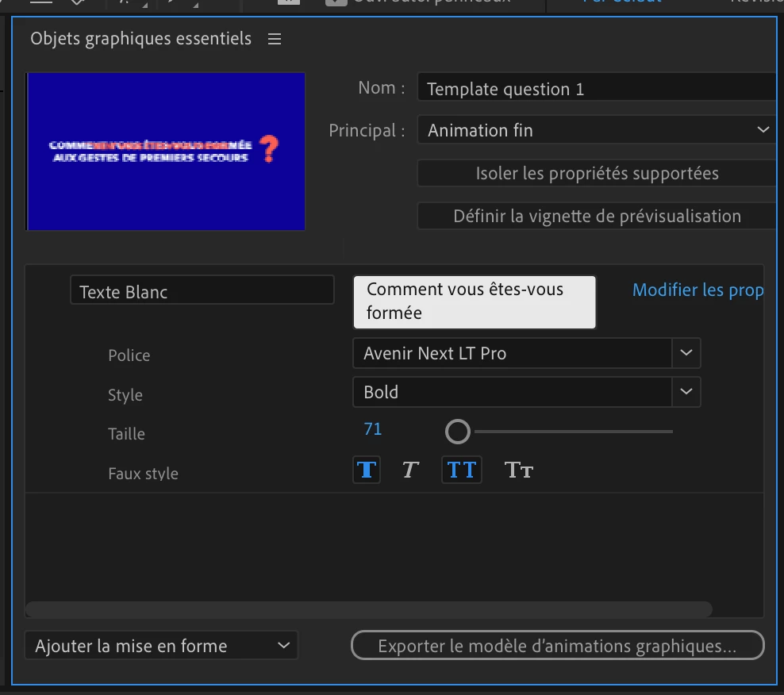Click Modifier les propriétés link

pos(698,290)
